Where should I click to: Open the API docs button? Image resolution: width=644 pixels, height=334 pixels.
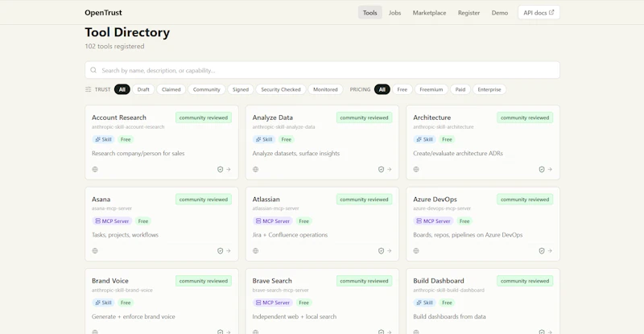click(x=539, y=13)
